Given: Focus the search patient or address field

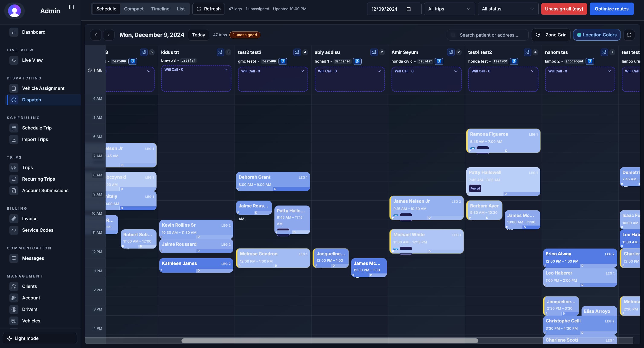Looking at the screenshot, I should 487,35.
